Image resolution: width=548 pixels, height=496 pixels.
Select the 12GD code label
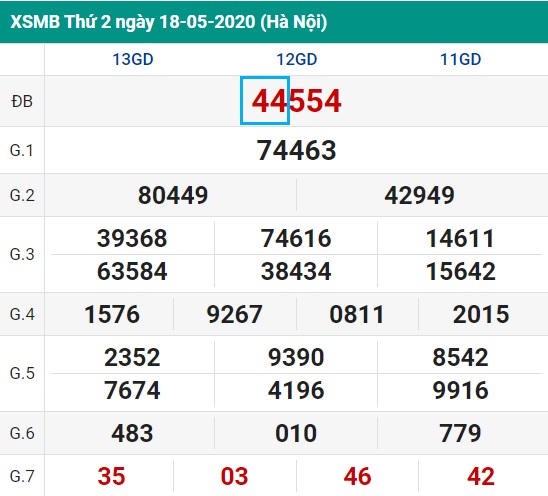(297, 59)
